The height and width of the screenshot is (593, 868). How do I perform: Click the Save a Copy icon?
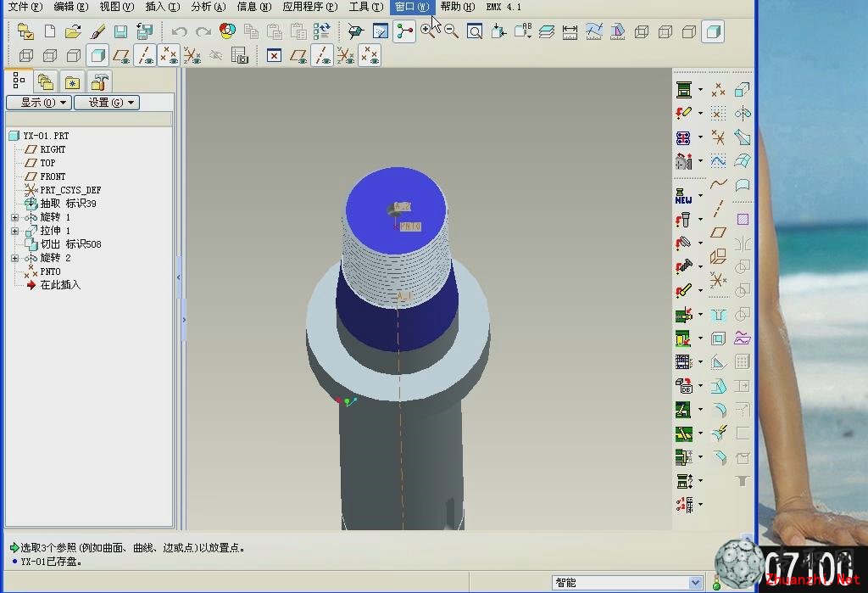[x=144, y=31]
